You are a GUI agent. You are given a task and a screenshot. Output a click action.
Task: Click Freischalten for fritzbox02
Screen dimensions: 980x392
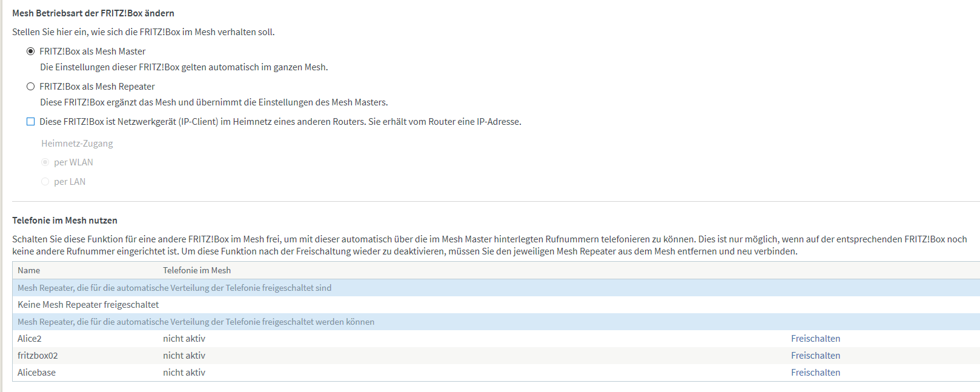click(815, 356)
